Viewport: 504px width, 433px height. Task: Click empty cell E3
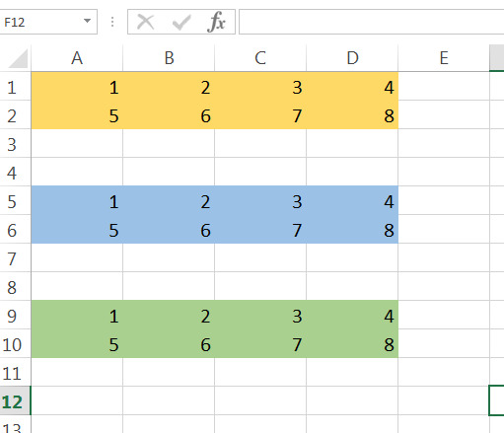(x=444, y=143)
